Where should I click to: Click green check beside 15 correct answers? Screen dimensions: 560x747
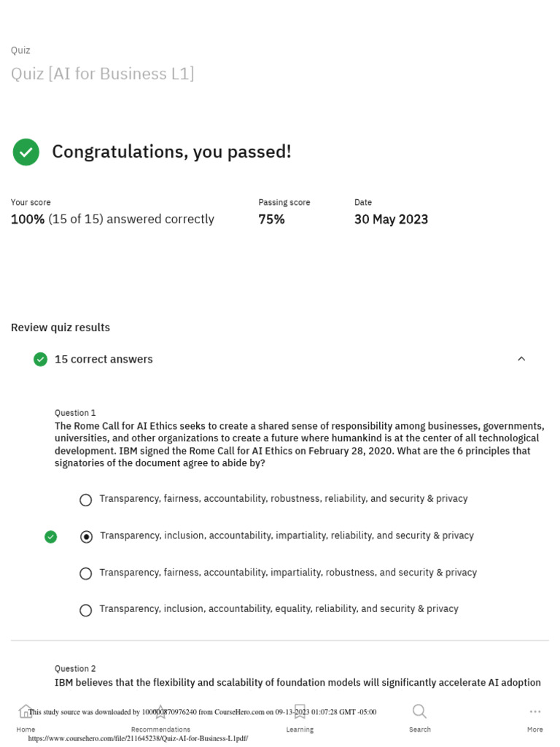tap(41, 359)
